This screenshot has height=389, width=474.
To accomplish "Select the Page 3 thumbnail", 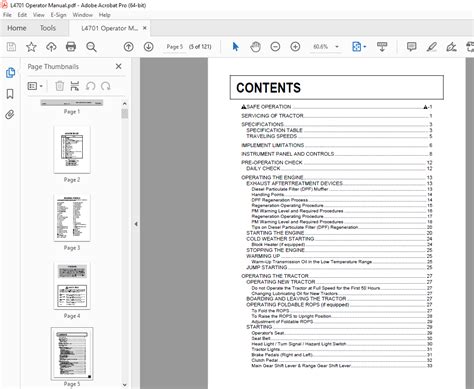I will (72, 218).
